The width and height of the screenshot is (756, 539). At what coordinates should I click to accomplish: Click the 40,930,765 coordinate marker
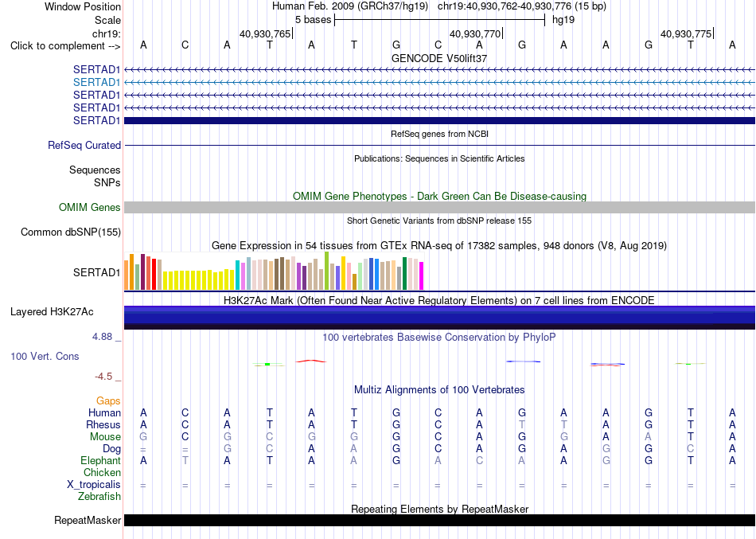[265, 33]
